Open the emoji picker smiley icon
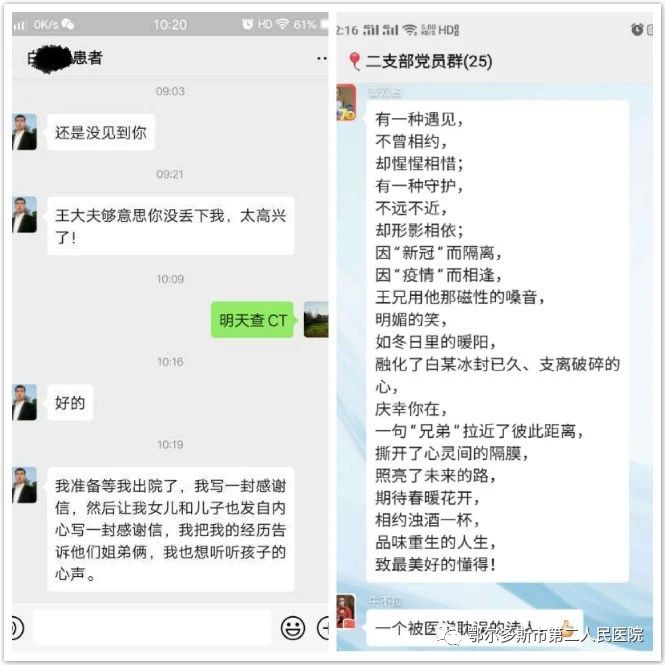This screenshot has height=665, width=665. click(x=293, y=628)
